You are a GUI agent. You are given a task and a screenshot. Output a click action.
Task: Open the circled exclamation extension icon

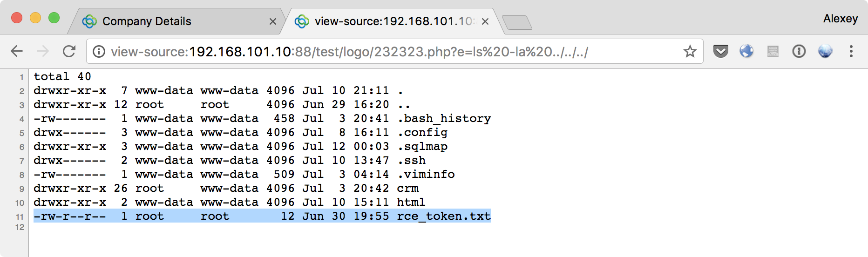(799, 51)
